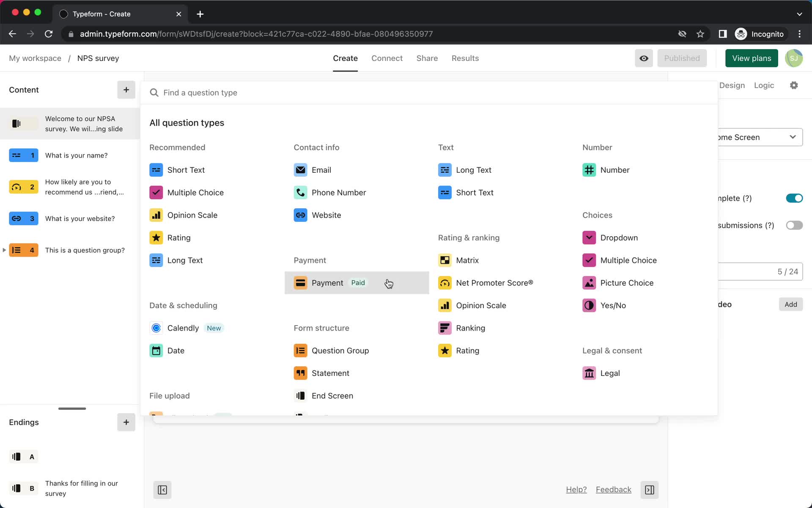Add a Picture Choice question
Screen dimensions: 812x508
pos(618,283)
